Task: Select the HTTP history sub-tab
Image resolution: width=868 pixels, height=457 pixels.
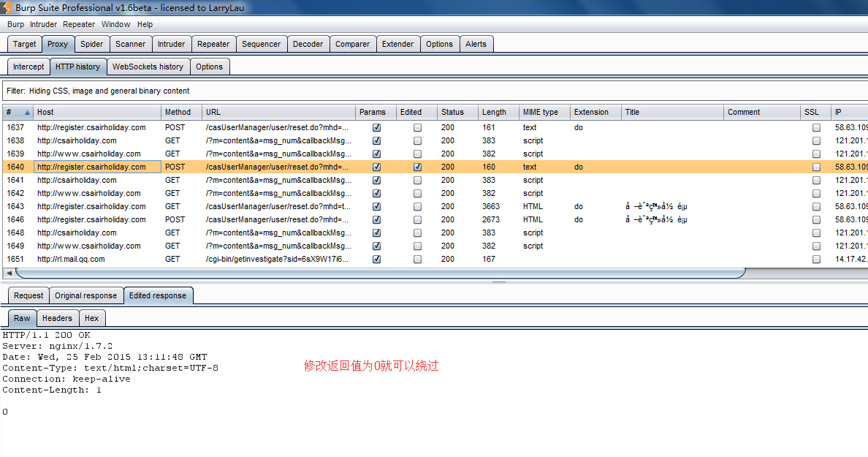Action: 77,67
